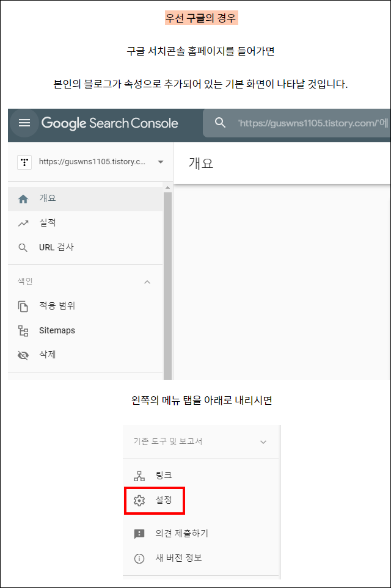Click the sidebar scrollbar up arrow
Image resolution: width=391 pixels, height=588 pixels.
click(167, 187)
